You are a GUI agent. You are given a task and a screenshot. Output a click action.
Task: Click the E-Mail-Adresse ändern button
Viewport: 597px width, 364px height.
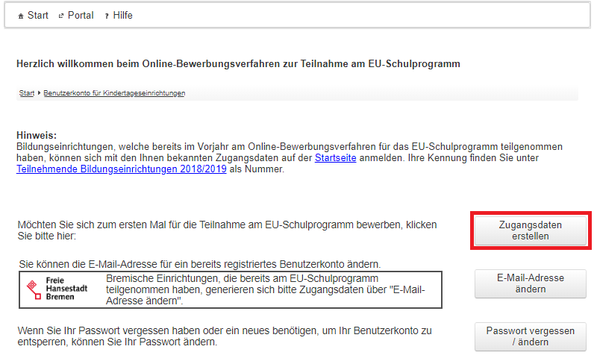[531, 283]
